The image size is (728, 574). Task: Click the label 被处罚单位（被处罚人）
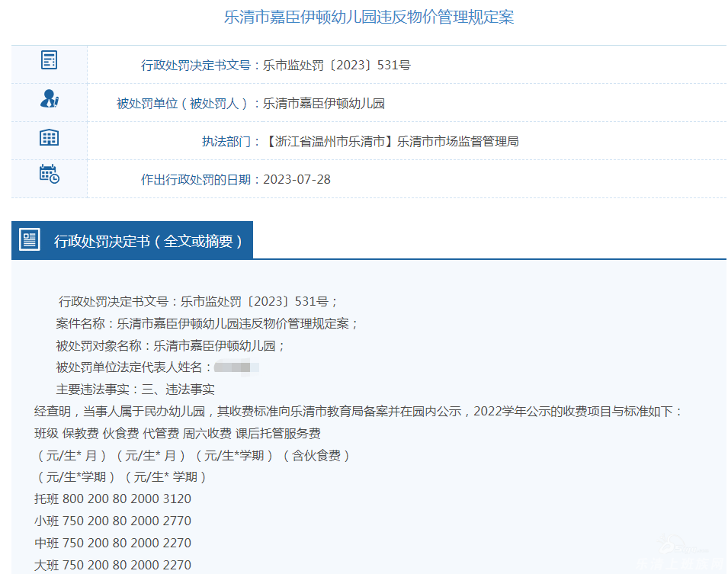[x=183, y=103]
